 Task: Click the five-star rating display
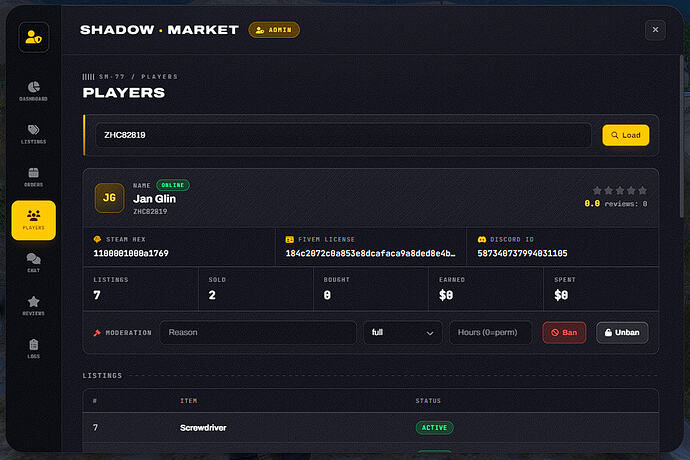click(620, 191)
